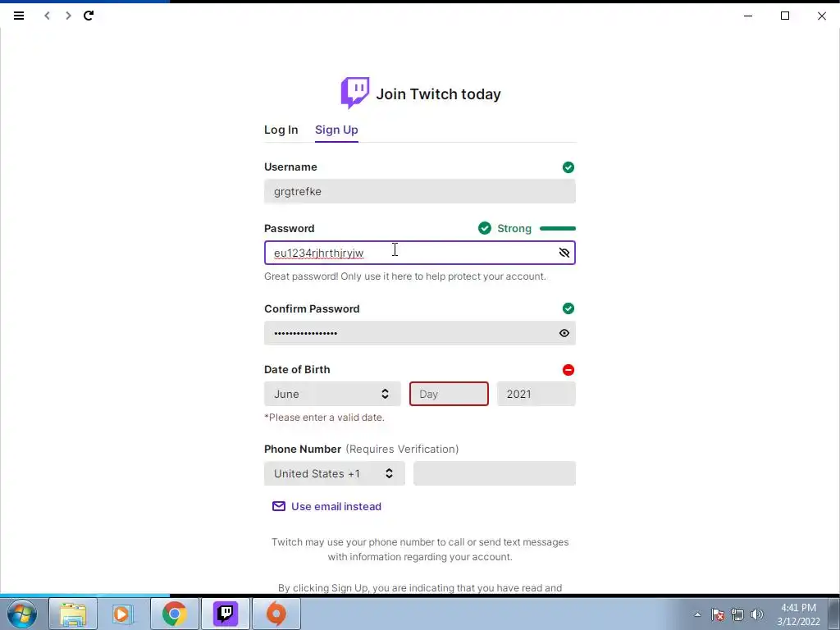Click the phone number input field
The width and height of the screenshot is (840, 630).
click(495, 473)
